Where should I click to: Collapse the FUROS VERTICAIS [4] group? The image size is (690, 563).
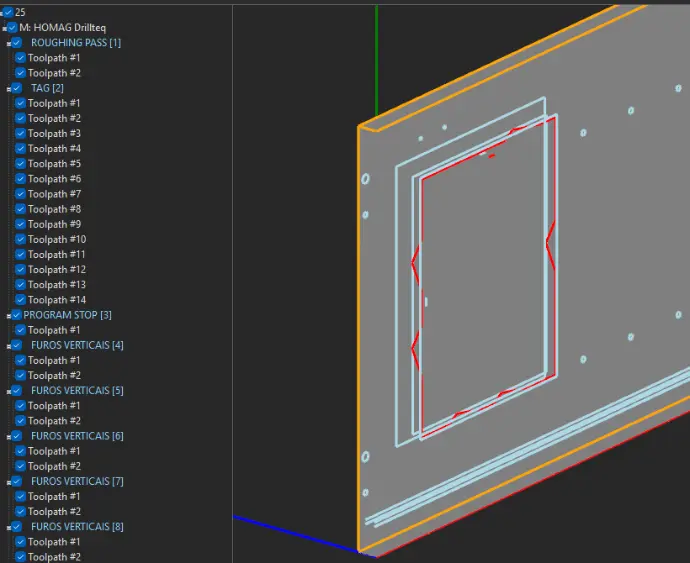pos(7,346)
